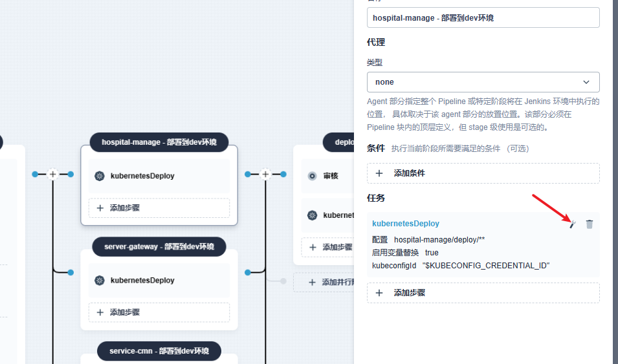
Task: Click plus node left of hospital-manage stage
Action: [53, 174]
